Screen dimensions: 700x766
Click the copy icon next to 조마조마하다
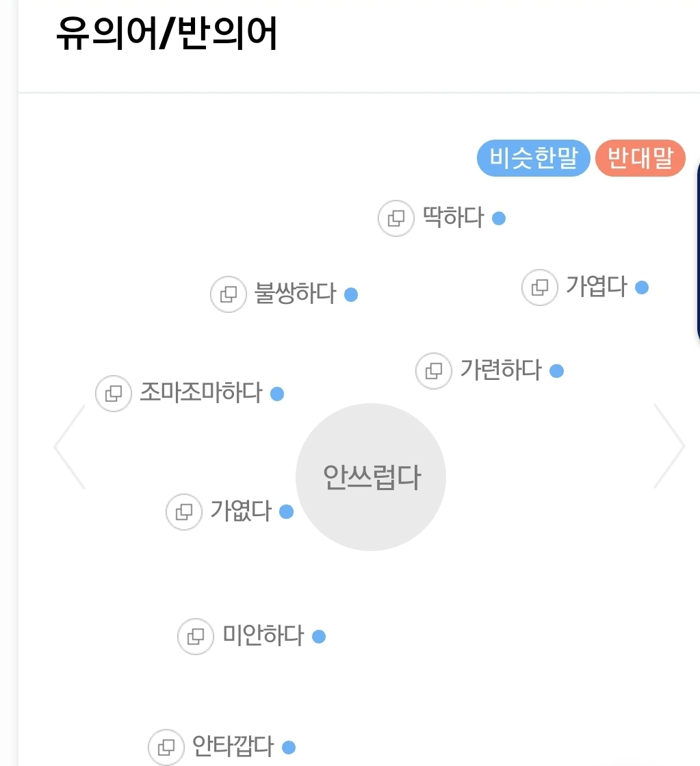click(113, 394)
